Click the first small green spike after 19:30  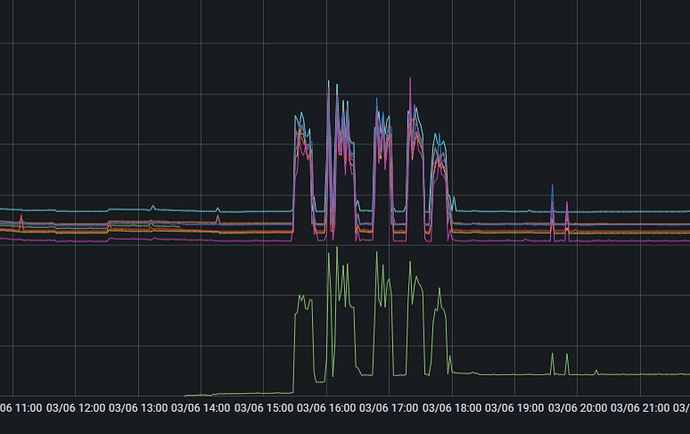tap(551, 354)
